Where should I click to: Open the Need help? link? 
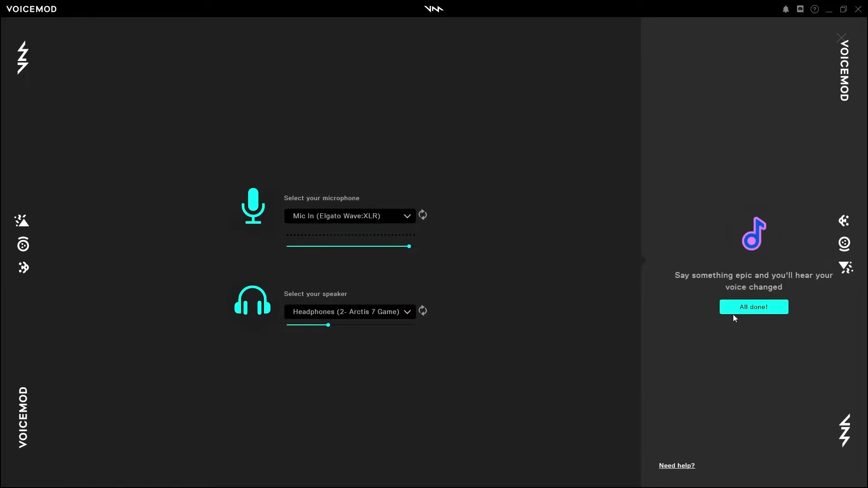coord(677,465)
